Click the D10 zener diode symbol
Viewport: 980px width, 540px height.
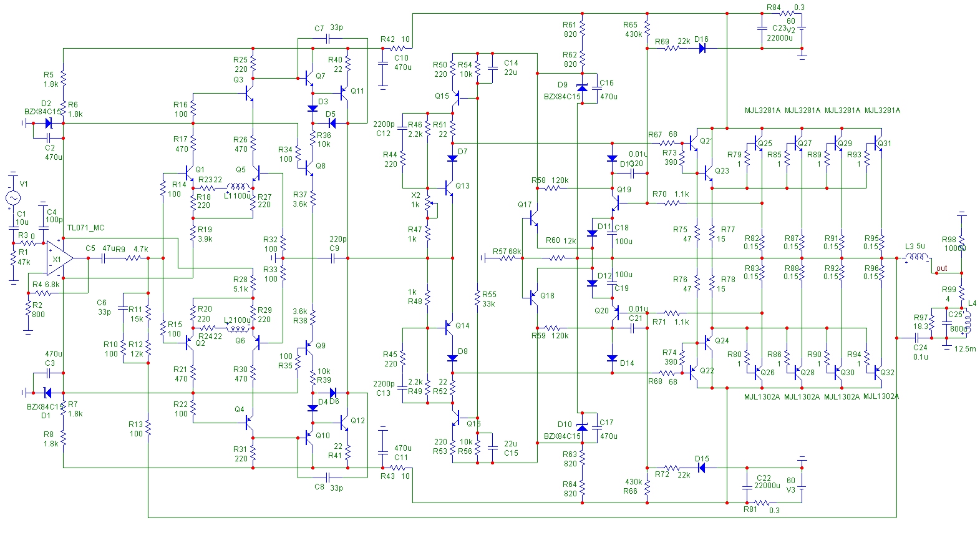click(582, 428)
